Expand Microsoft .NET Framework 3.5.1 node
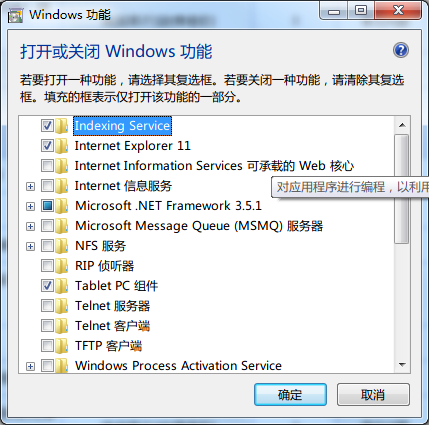 tap(30, 206)
